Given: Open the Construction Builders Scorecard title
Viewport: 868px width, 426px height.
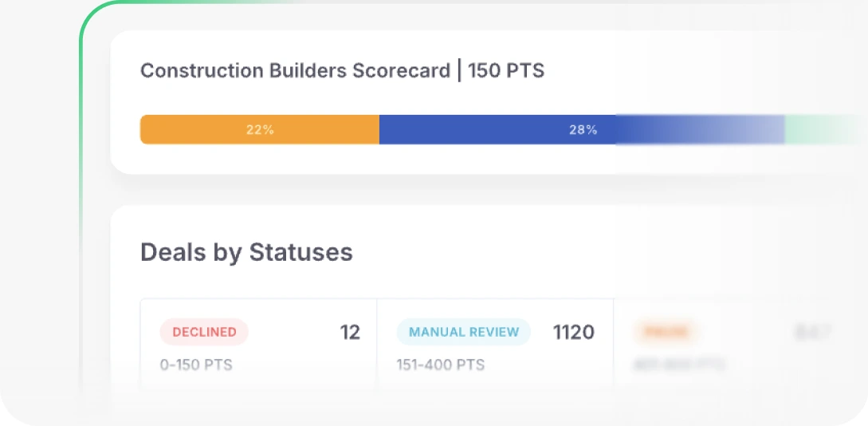Looking at the screenshot, I should (x=295, y=71).
